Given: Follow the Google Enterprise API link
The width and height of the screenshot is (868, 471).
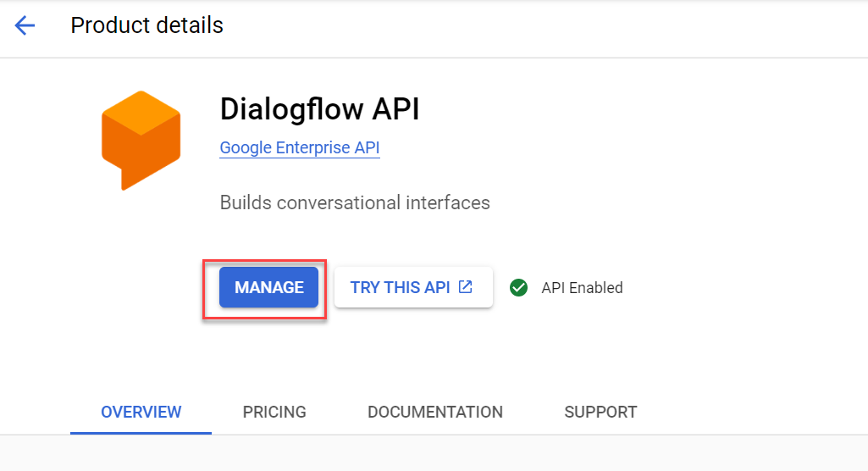Looking at the screenshot, I should 300,148.
